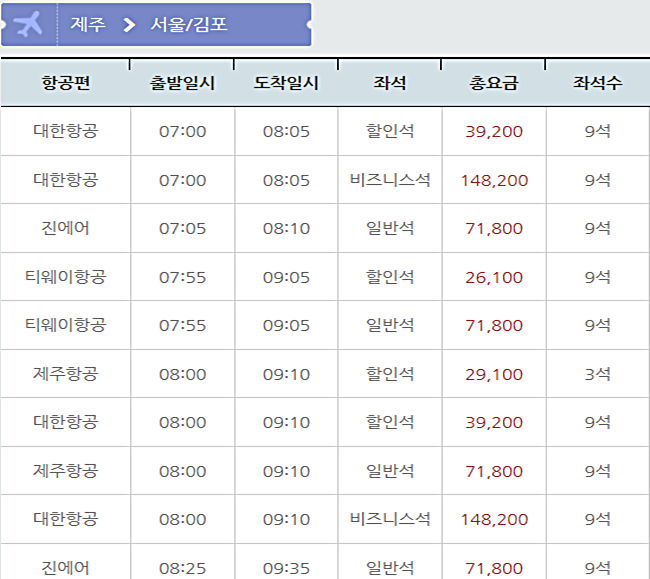Select the 29,100 fare for 제주항공
The image size is (650, 579).
pos(494,374)
